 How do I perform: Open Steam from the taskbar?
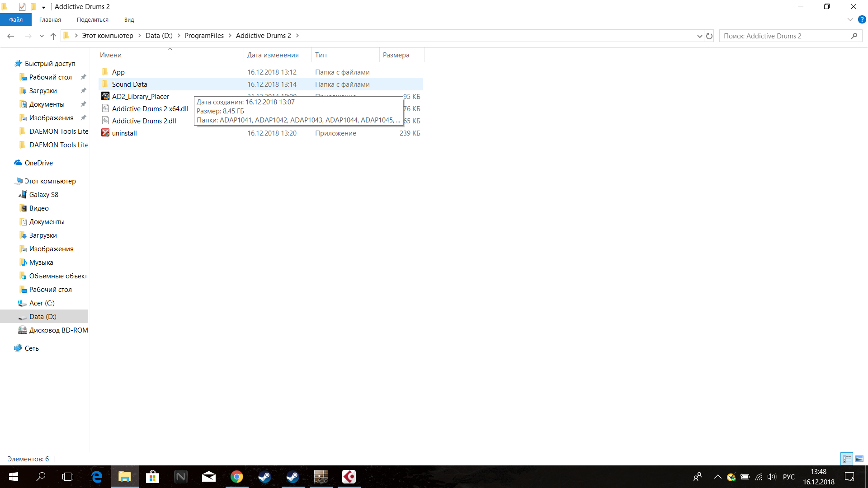coord(264,477)
